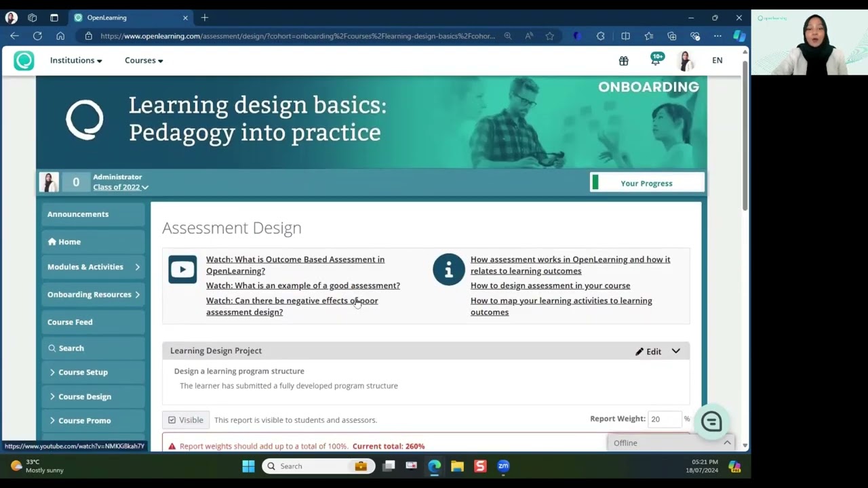Viewport: 868px width, 488px height.
Task: Open Class of 2022 cohort dropdown
Action: pos(121,187)
